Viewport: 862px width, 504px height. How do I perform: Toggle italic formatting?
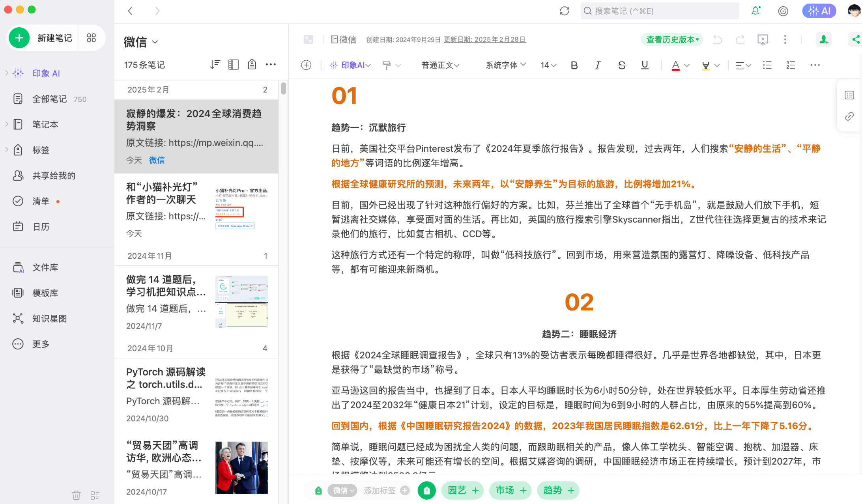click(x=598, y=65)
